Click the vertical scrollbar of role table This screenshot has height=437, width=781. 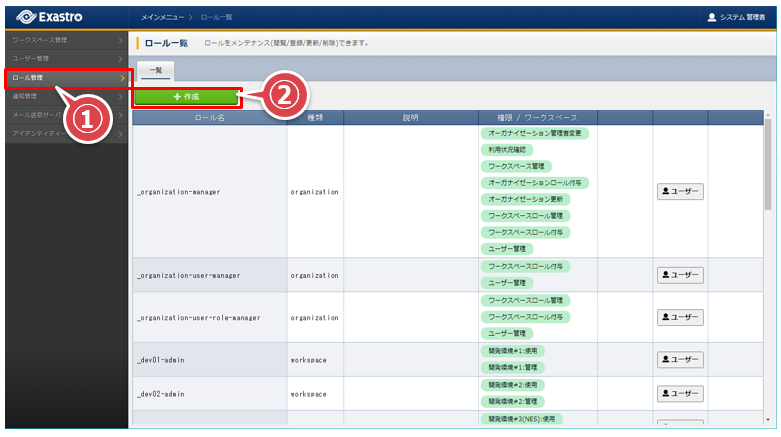[x=767, y=170]
